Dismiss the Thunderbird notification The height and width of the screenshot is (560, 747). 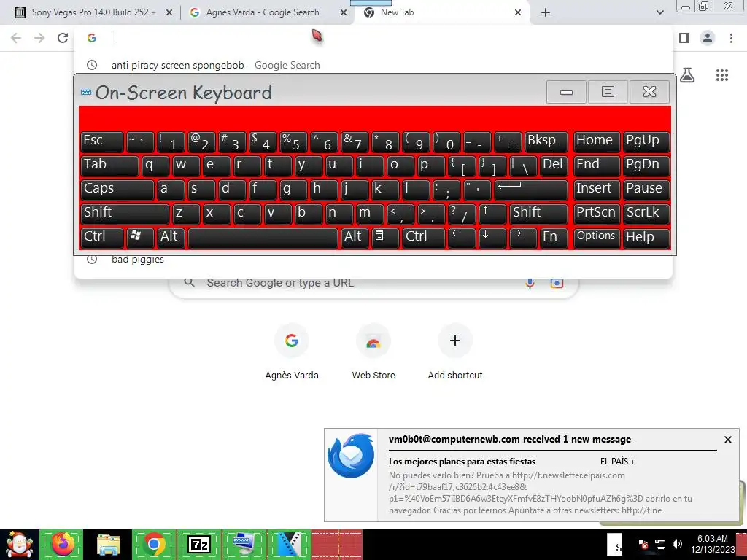pyautogui.click(x=727, y=440)
